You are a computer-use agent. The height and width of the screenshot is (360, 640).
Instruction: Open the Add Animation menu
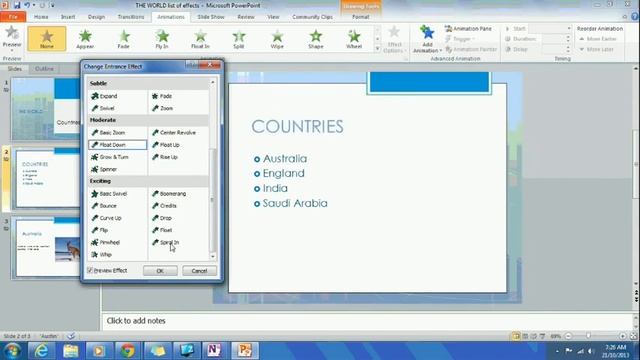pyautogui.click(x=427, y=40)
